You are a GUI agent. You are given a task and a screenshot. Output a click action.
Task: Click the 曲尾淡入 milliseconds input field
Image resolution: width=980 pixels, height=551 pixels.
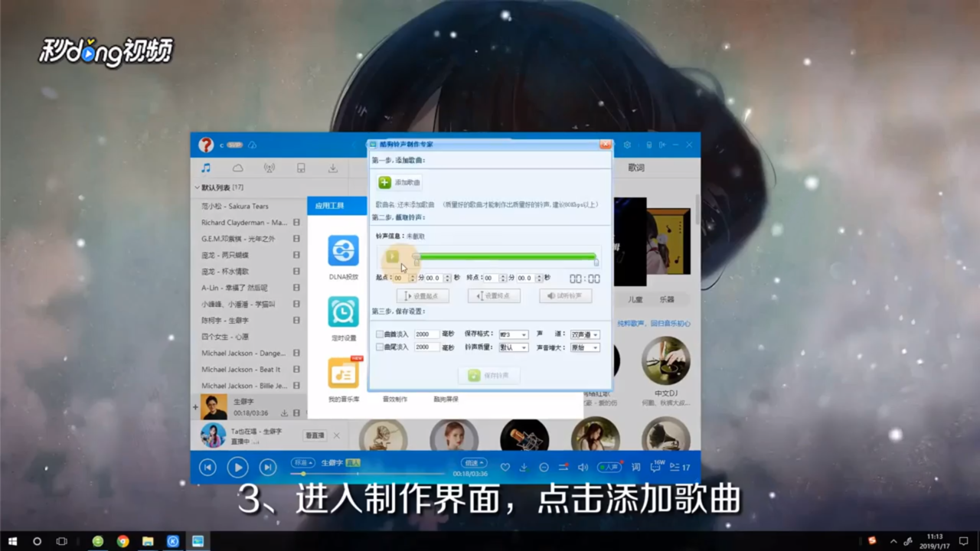click(x=426, y=347)
